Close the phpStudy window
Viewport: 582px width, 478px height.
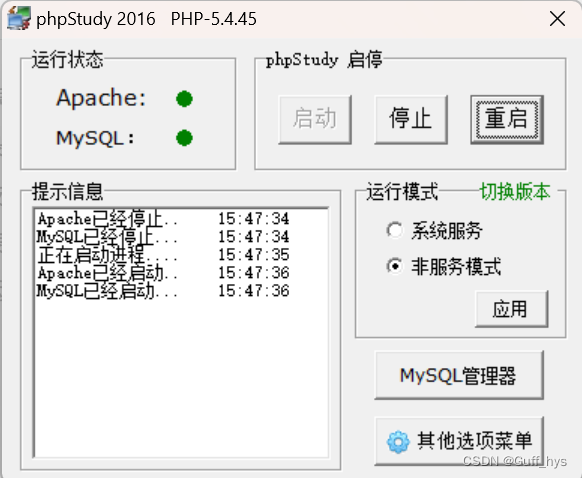tap(558, 19)
